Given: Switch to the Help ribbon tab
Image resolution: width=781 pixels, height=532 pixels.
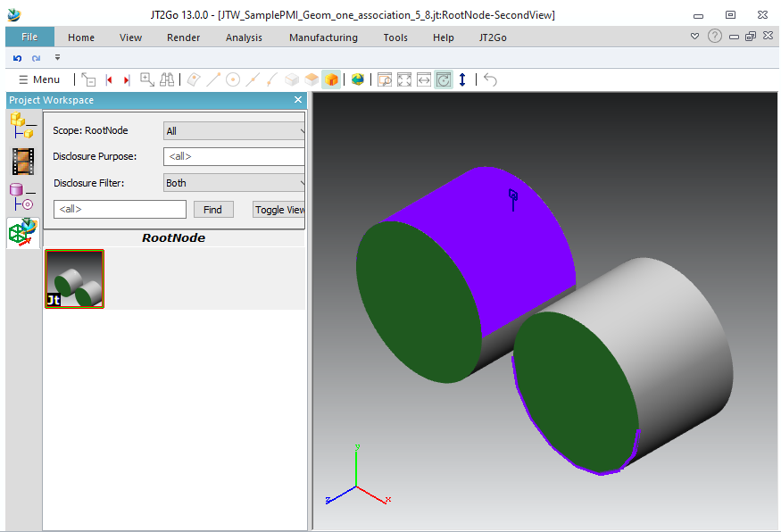Looking at the screenshot, I should tap(444, 37).
